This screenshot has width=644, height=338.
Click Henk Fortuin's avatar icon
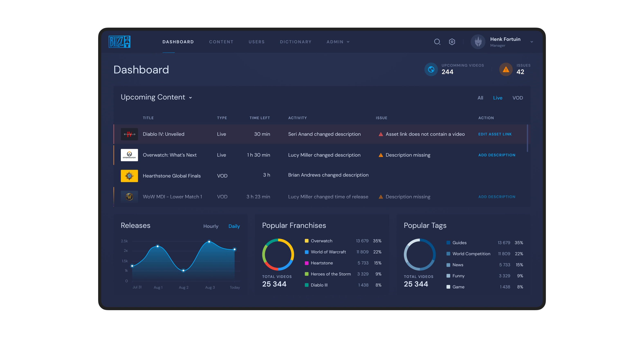click(478, 42)
